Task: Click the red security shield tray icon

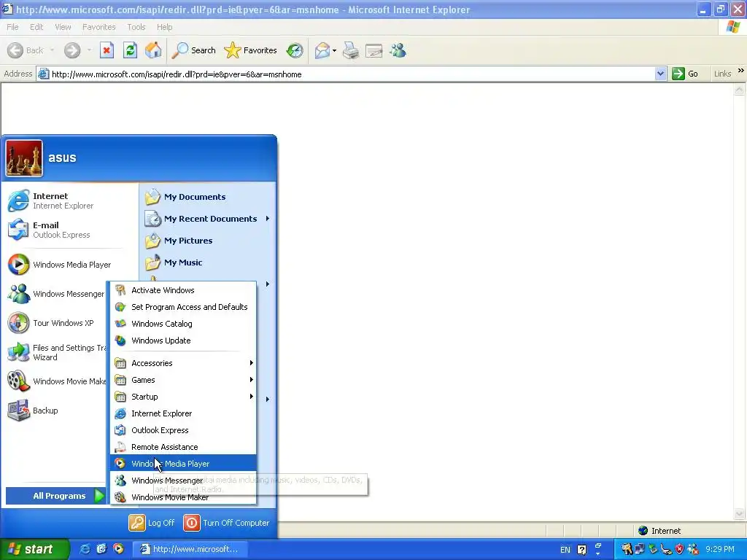Action: pyautogui.click(x=679, y=549)
